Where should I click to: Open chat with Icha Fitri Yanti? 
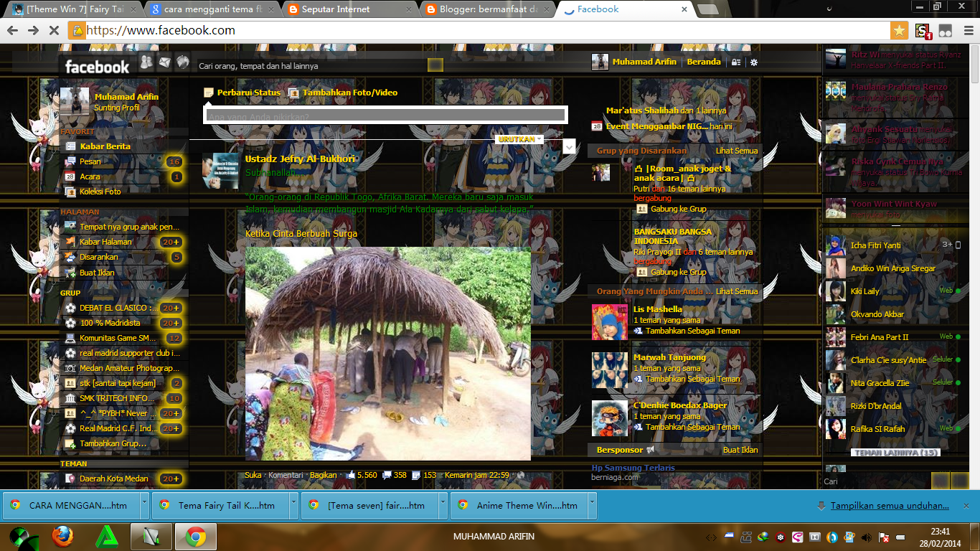[x=893, y=245]
